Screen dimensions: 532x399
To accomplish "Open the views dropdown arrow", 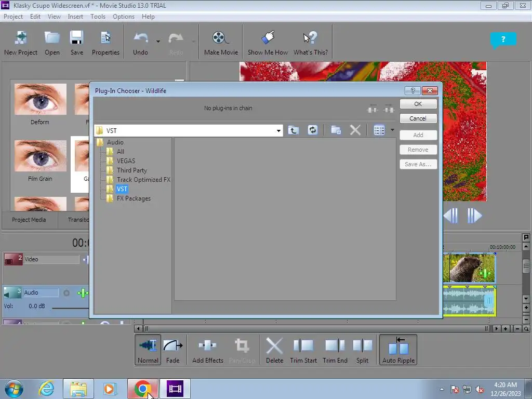I will click(392, 130).
